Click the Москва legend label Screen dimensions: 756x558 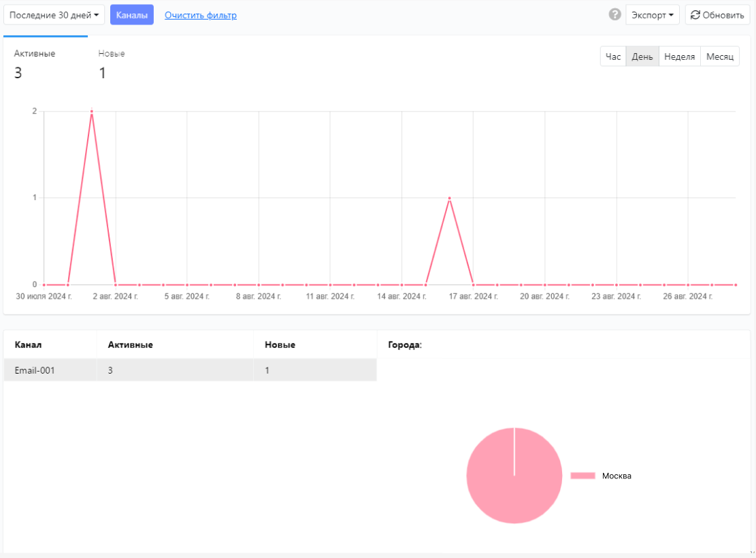617,476
